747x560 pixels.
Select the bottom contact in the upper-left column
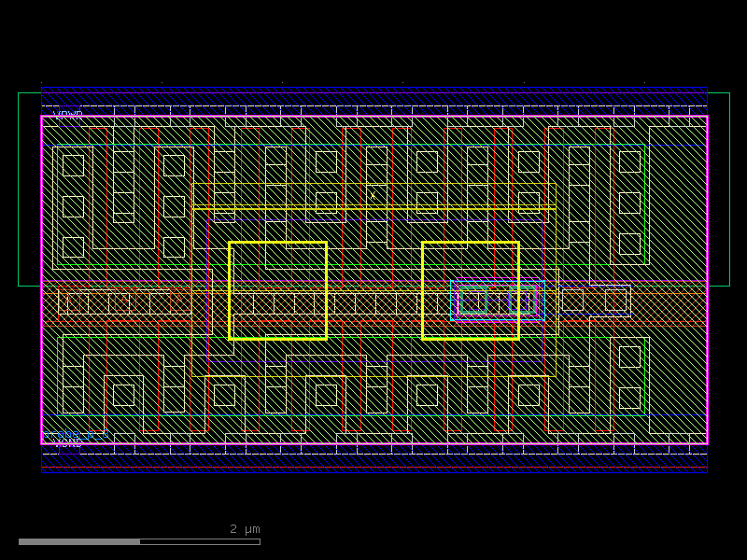click(x=73, y=247)
